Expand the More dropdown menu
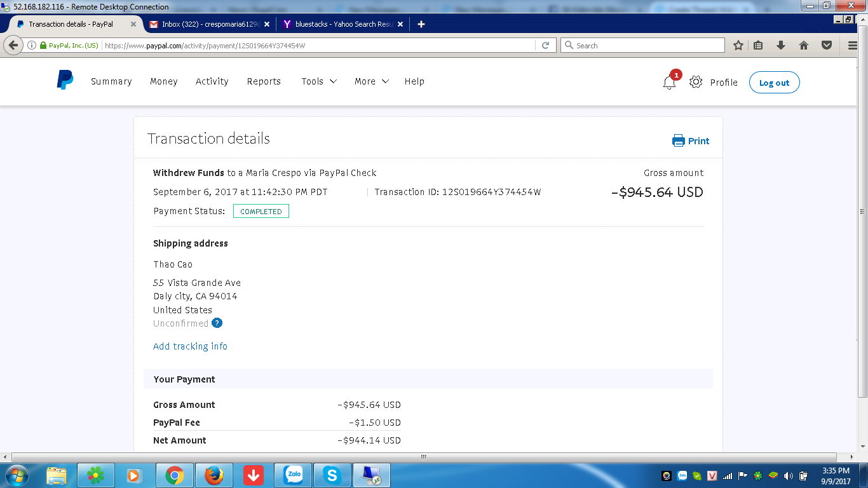Viewport: 868px width, 488px height. tap(372, 81)
